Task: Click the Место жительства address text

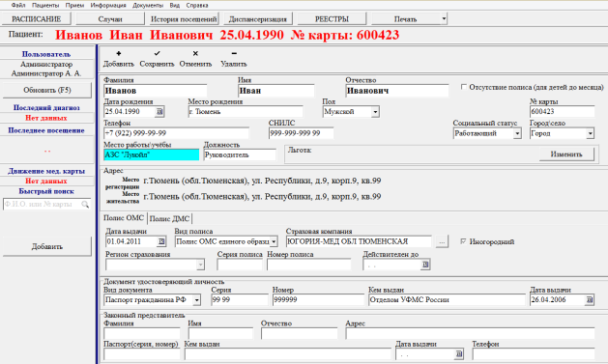Action: 262,197
